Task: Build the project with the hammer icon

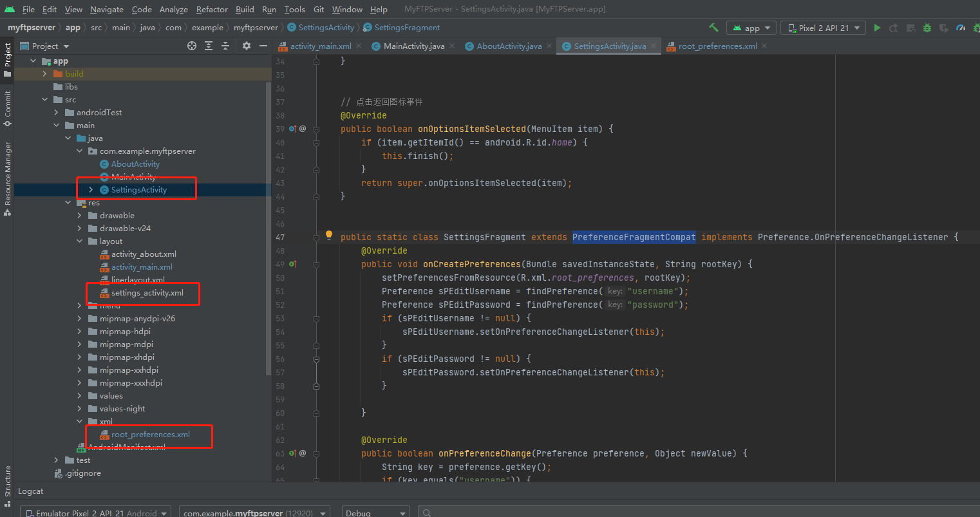Action: pos(713,27)
